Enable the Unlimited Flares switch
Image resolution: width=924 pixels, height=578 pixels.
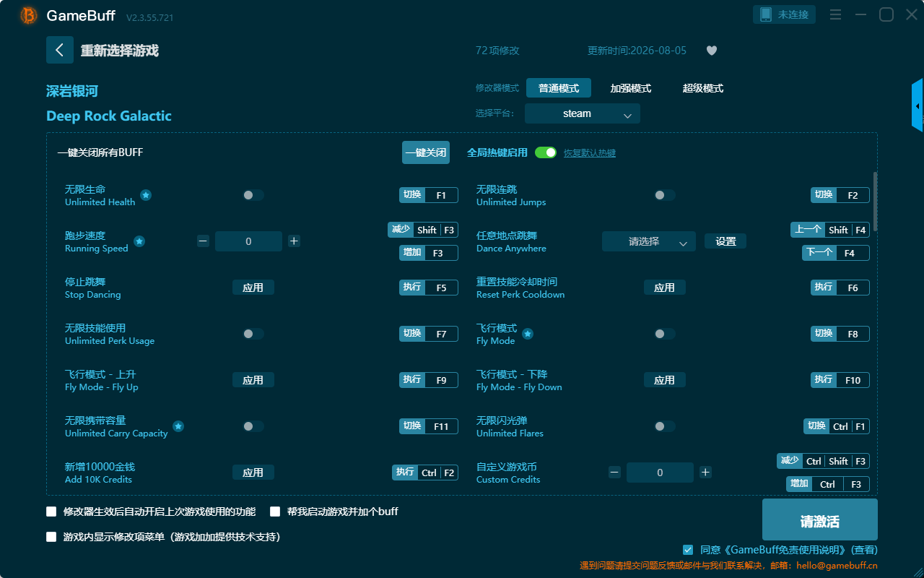pos(665,426)
